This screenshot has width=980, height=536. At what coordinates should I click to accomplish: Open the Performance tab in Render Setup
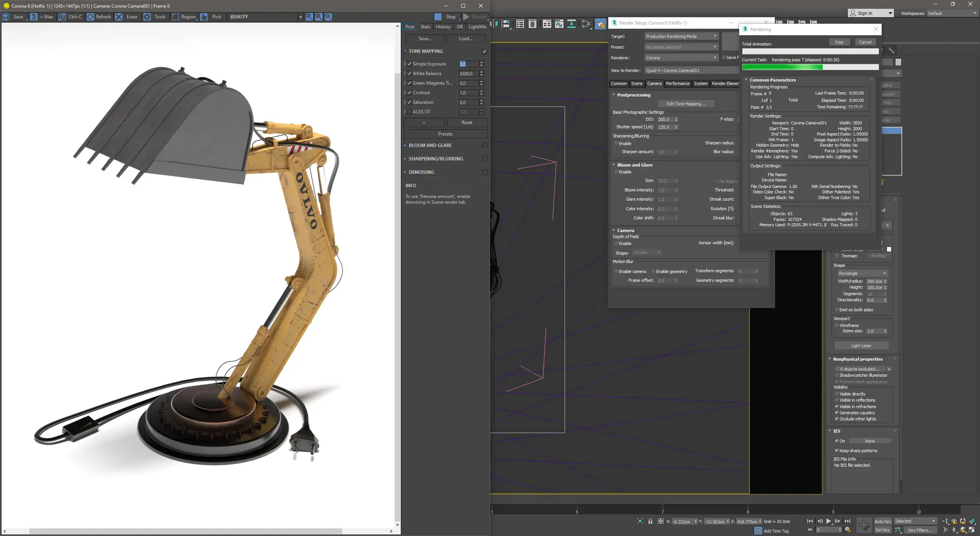(677, 83)
